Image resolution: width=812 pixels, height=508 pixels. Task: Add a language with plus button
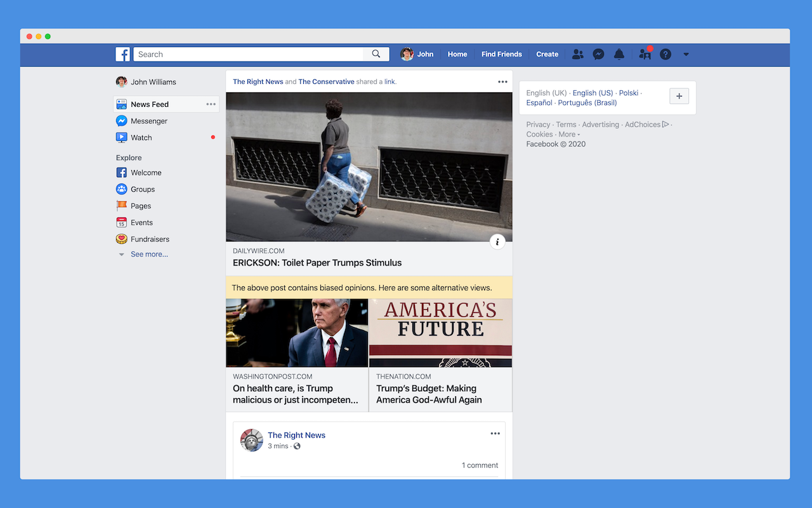(x=679, y=97)
